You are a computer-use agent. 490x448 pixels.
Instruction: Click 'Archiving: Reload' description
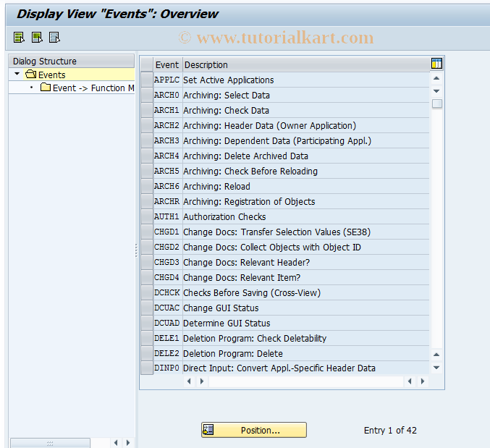pyautogui.click(x=216, y=186)
